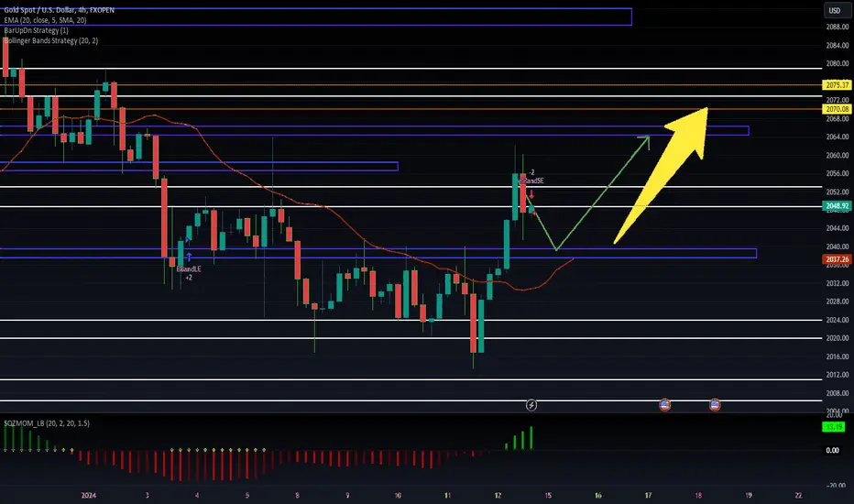Viewport: 854px width, 504px height.
Task: Click the 2008.00 price axis label
Action: (838, 393)
